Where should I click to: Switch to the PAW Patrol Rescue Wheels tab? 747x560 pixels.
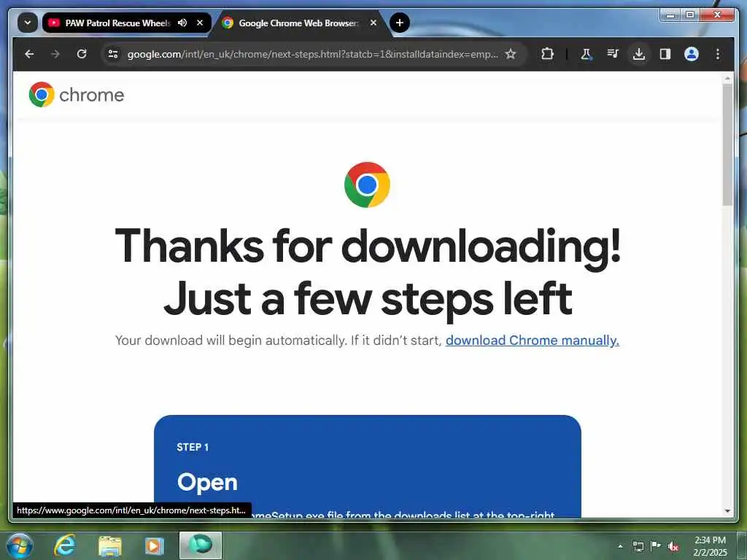[x=117, y=23]
